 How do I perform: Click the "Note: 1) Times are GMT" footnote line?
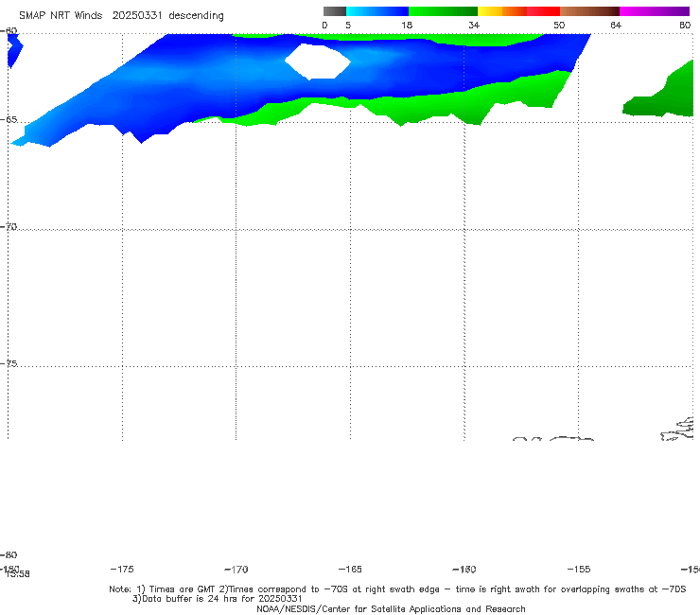coord(397,589)
